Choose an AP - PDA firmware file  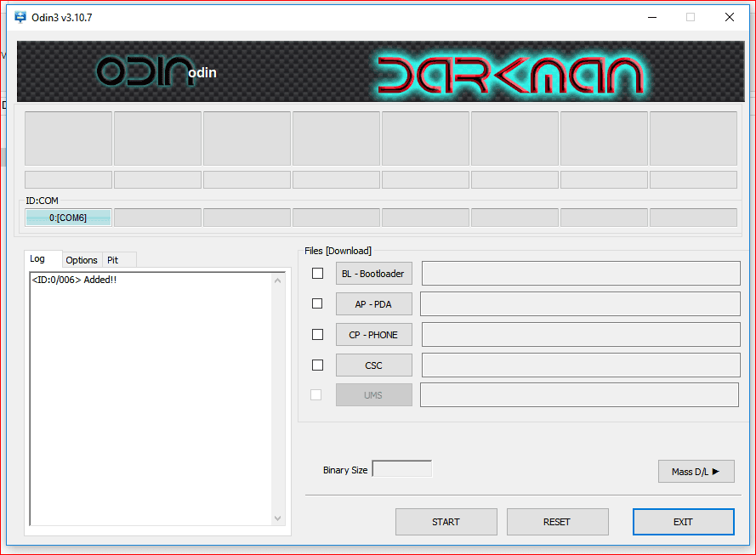point(373,304)
